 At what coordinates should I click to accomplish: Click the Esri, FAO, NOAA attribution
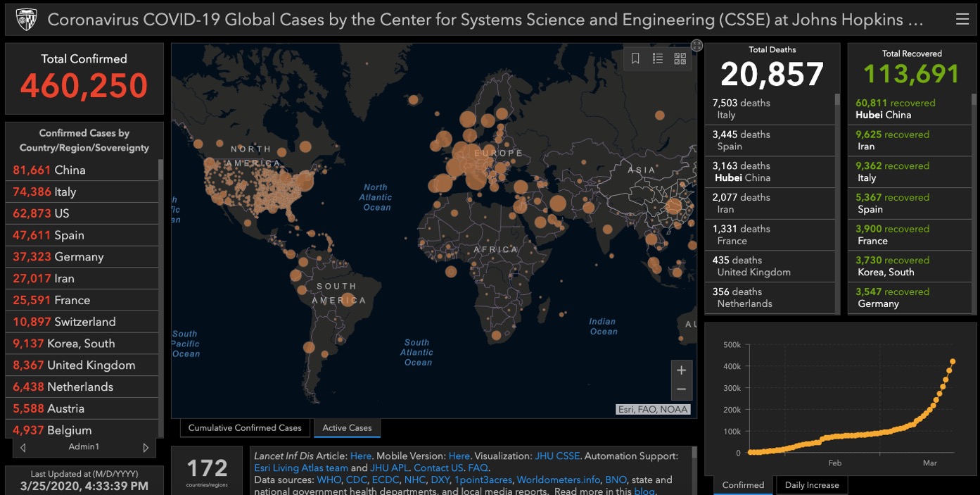click(x=653, y=409)
